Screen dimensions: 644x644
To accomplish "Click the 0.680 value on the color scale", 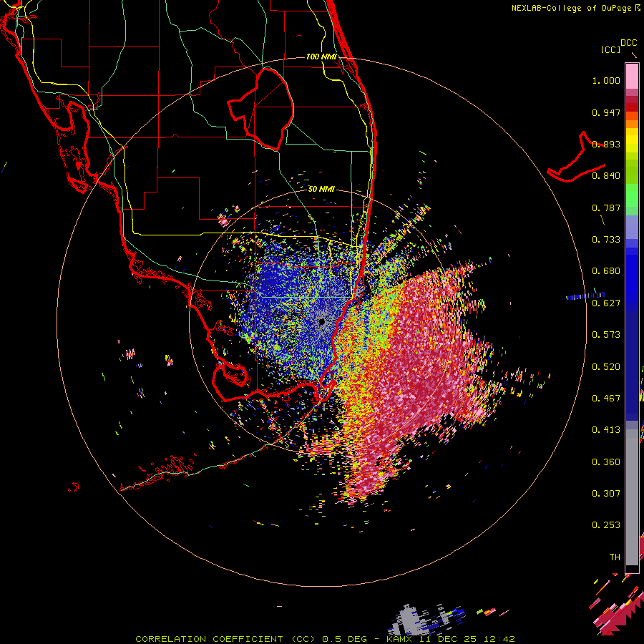I will pos(606,271).
